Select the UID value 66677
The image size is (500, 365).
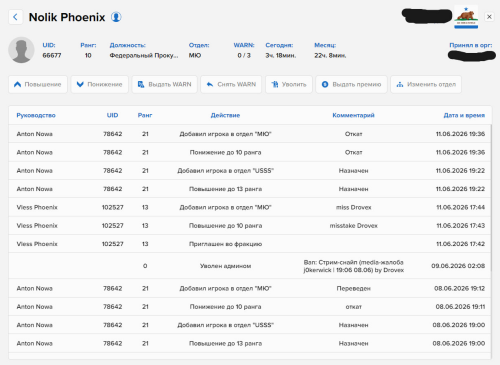coord(52,55)
